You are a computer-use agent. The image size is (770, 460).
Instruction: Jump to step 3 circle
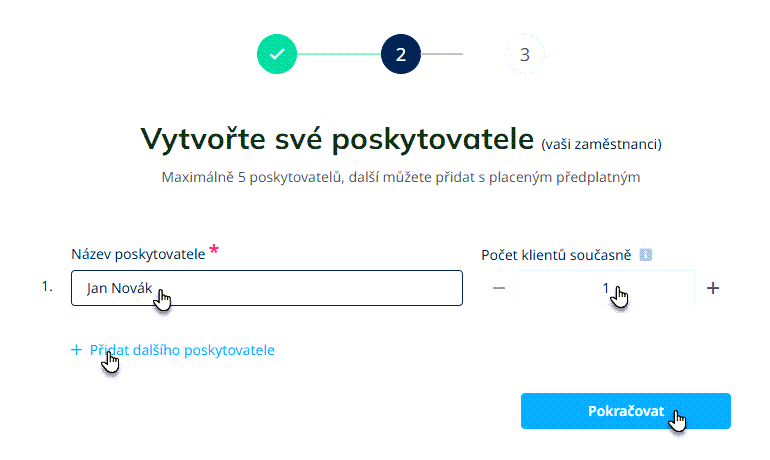525,54
